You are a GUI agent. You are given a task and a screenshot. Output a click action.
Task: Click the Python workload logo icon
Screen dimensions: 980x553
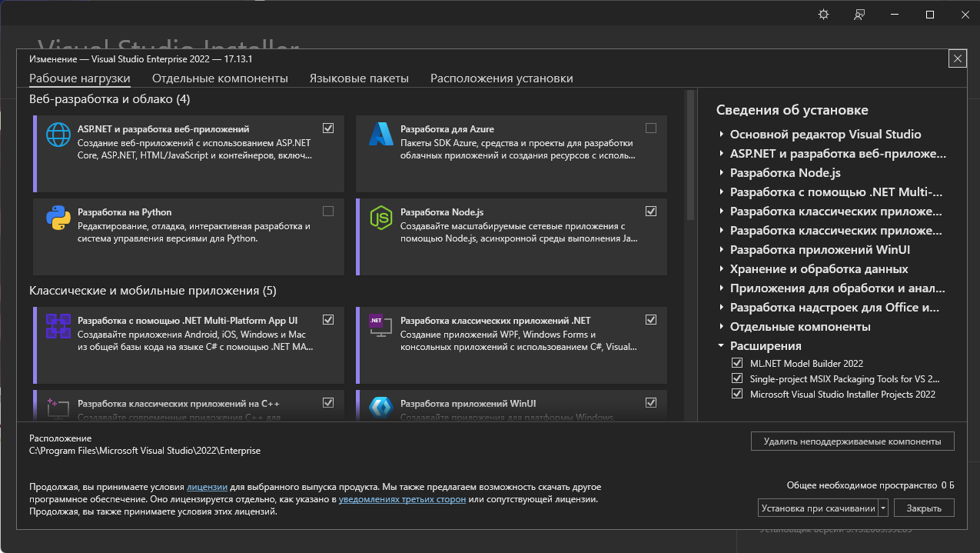[58, 218]
